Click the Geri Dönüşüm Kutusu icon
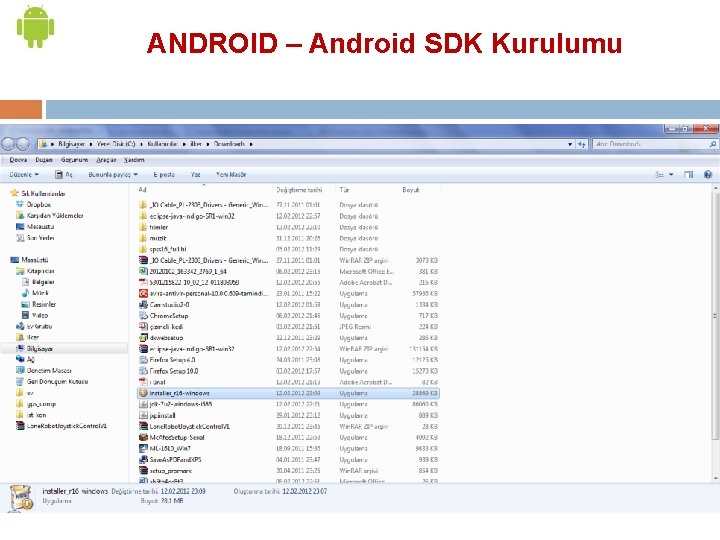This screenshot has height=540, width=720. click(20, 382)
